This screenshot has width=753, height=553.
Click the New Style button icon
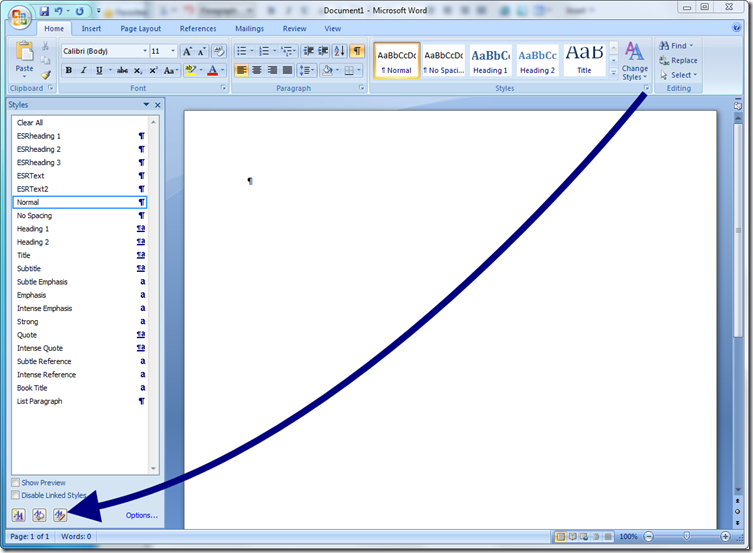(x=20, y=515)
